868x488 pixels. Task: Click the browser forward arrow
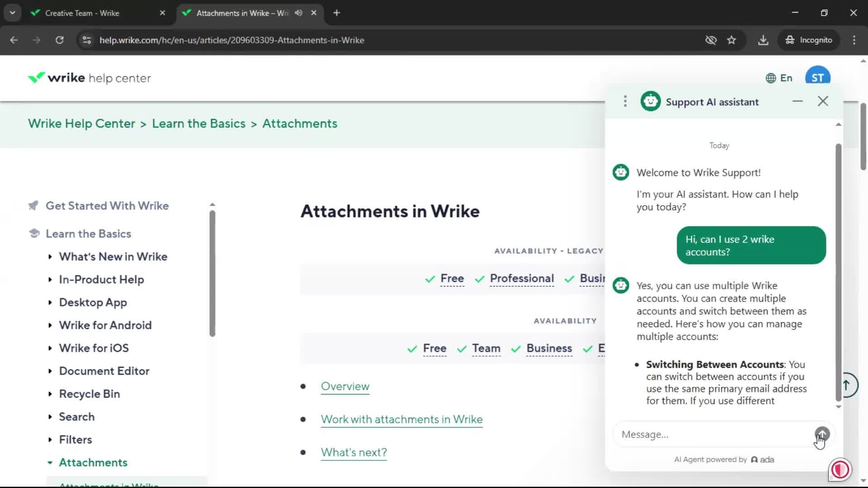[37, 40]
